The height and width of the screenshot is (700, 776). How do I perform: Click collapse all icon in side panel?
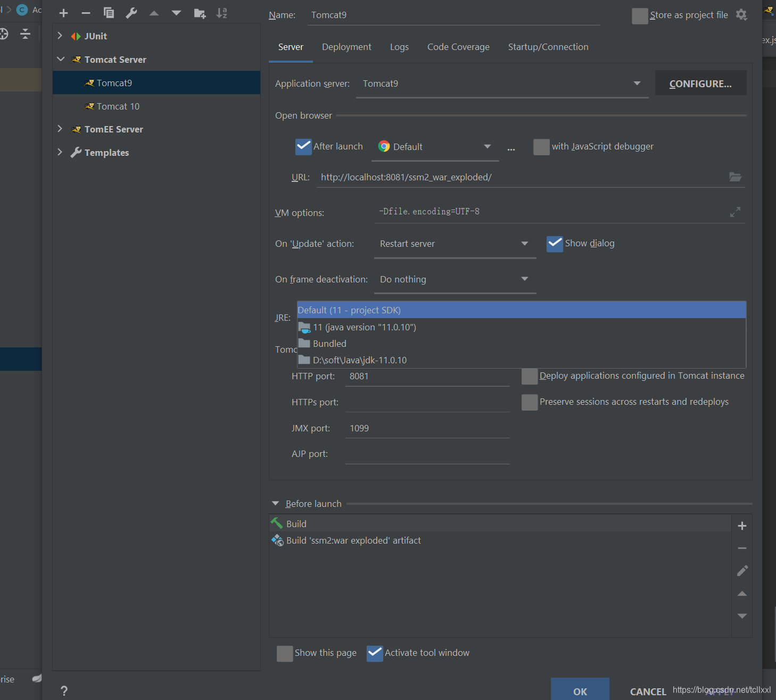pos(25,35)
